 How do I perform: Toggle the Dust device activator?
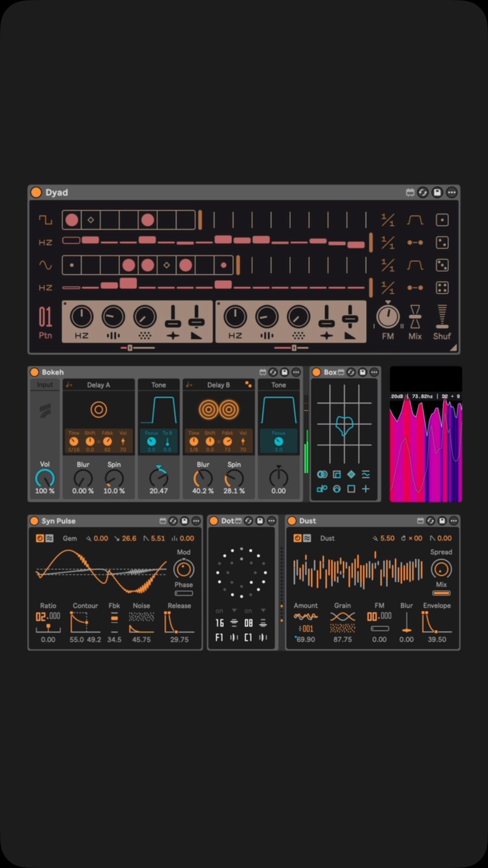tap(292, 521)
